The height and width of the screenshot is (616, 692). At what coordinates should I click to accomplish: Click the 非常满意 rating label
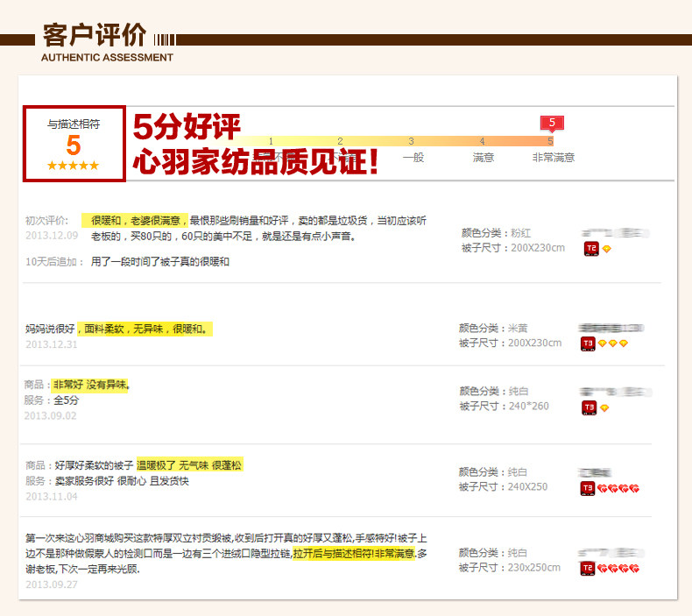point(554,158)
